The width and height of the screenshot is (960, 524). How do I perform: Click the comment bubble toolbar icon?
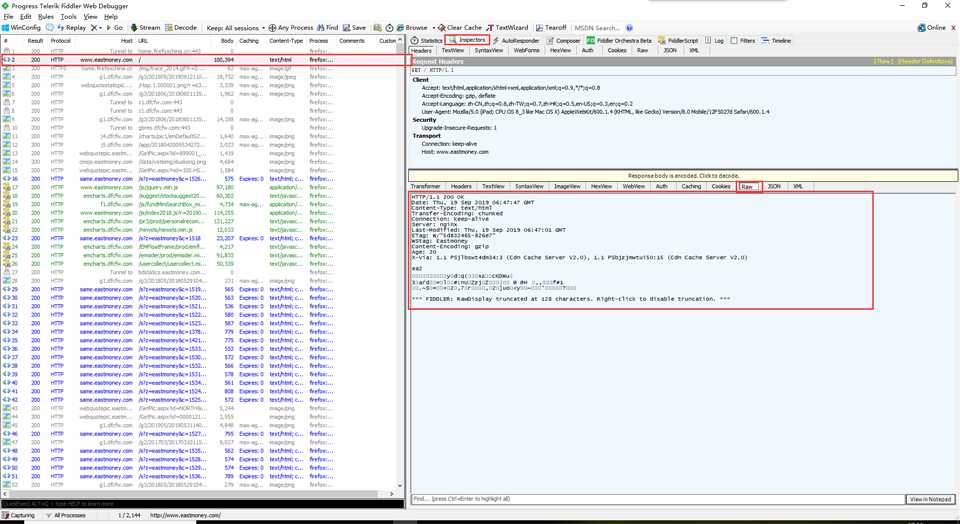click(x=50, y=28)
